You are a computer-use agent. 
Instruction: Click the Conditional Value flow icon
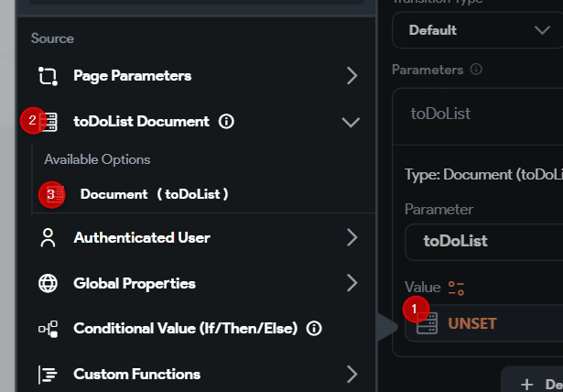point(49,329)
